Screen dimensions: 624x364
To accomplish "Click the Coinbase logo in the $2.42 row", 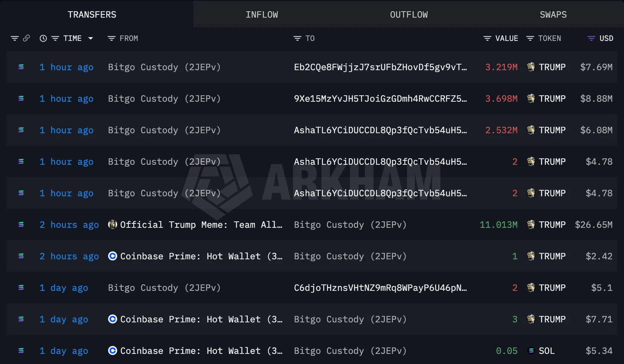I will [112, 256].
